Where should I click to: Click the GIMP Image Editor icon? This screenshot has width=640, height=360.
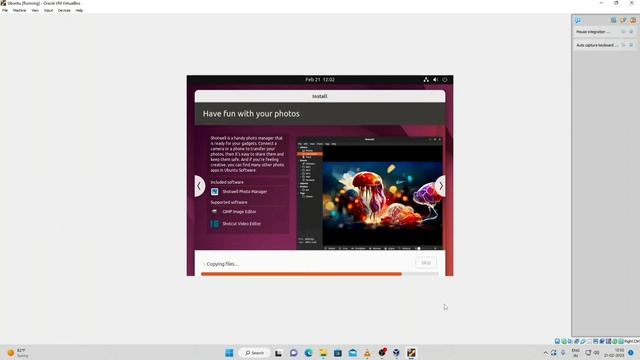coord(215,211)
